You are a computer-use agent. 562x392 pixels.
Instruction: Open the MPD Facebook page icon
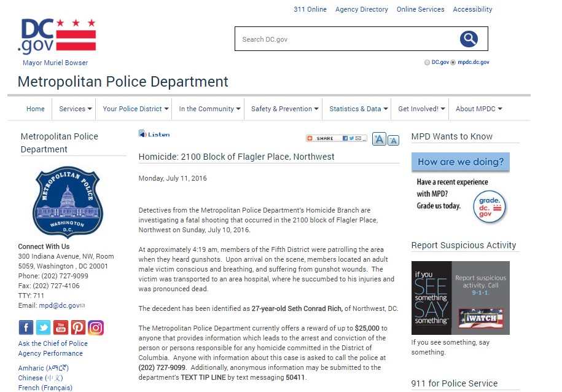tap(26, 327)
